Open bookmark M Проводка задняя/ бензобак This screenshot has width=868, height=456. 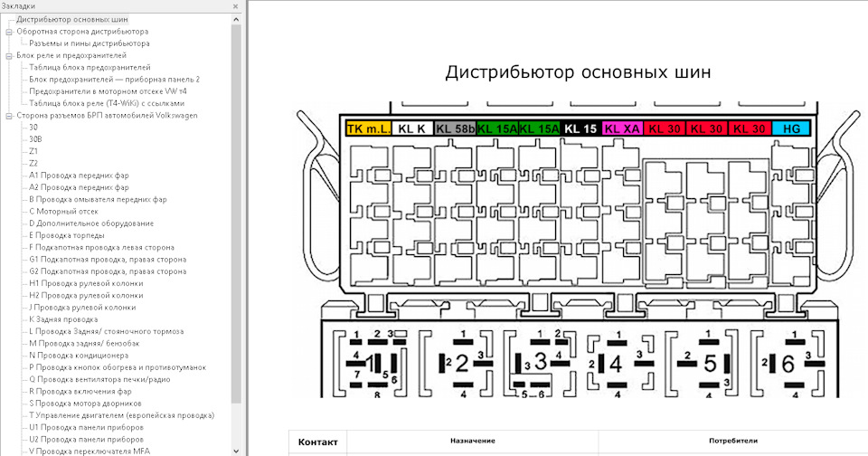84,344
